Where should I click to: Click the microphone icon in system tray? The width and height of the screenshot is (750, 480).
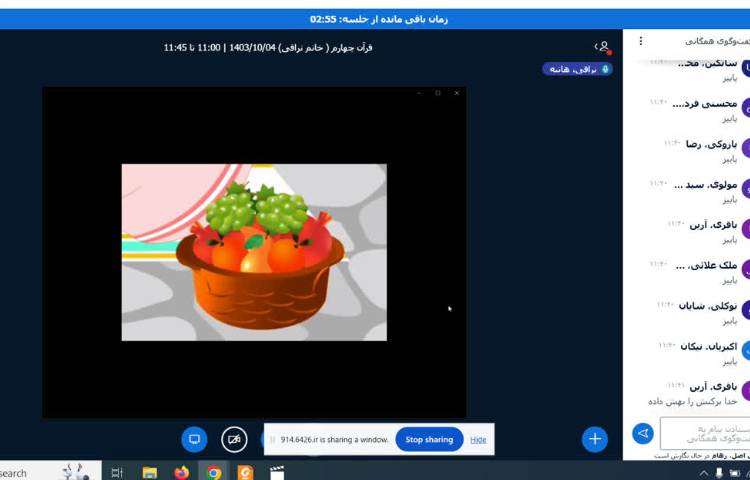click(x=718, y=473)
